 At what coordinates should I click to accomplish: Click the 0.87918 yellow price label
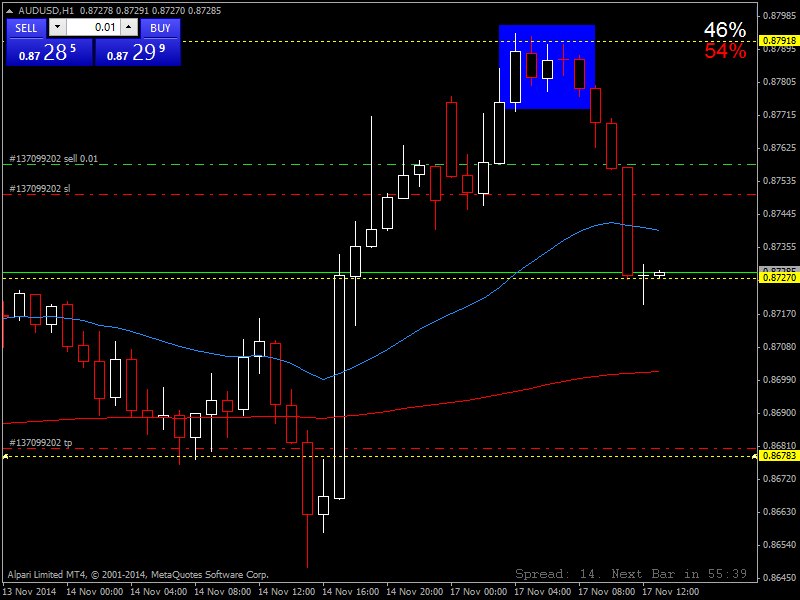[779, 41]
